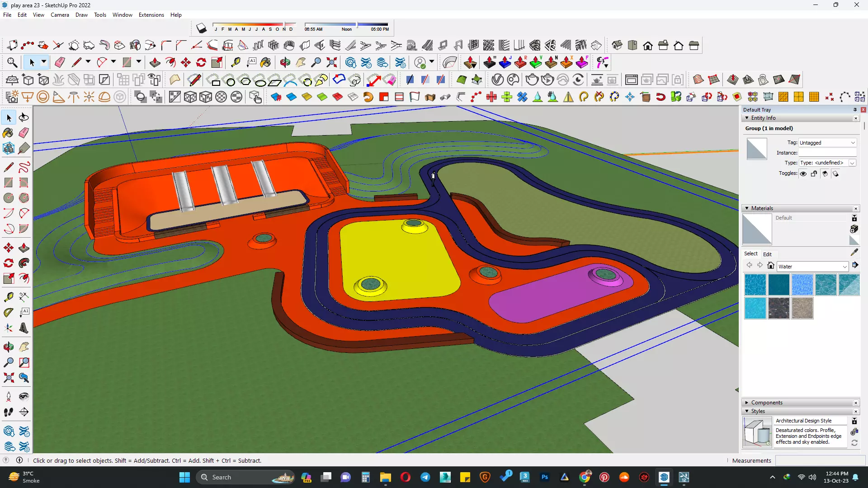Click the Zoom Extents tool

(x=8, y=378)
